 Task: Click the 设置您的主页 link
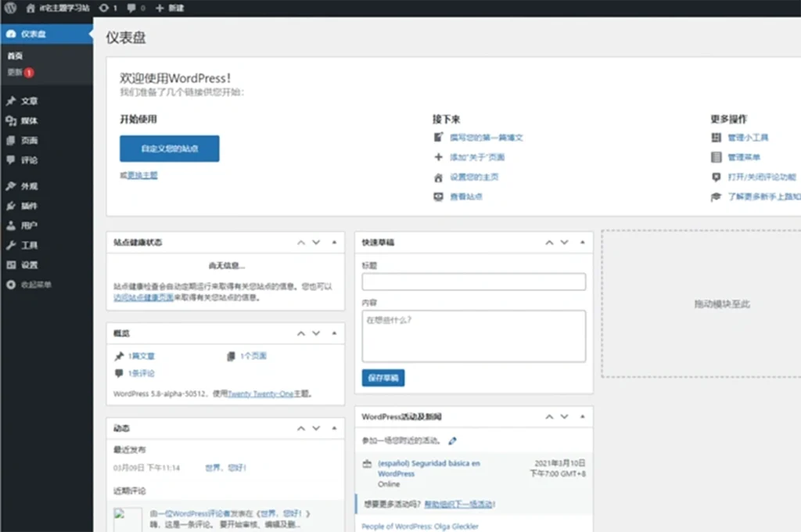point(474,177)
